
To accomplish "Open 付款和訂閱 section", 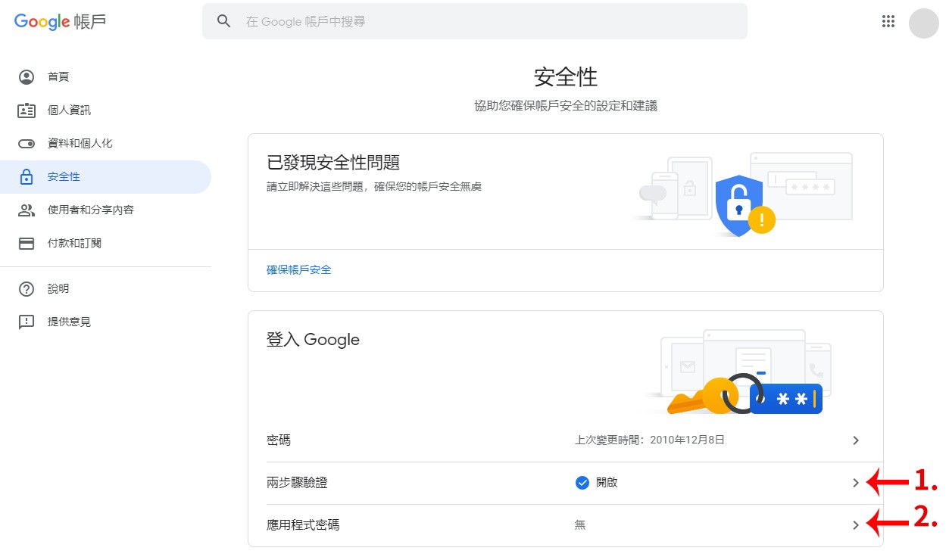I will 105,244.
